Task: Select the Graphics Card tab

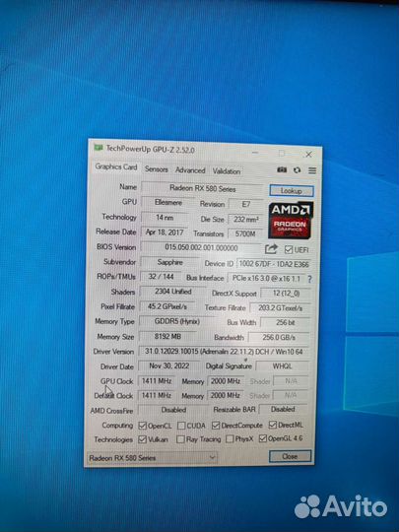Action: point(116,166)
